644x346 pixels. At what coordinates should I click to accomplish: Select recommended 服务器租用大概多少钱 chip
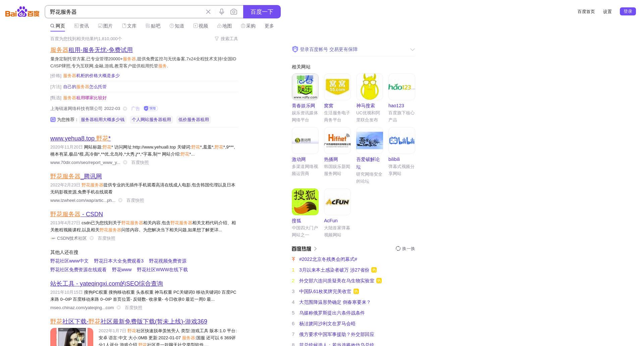coord(103,120)
